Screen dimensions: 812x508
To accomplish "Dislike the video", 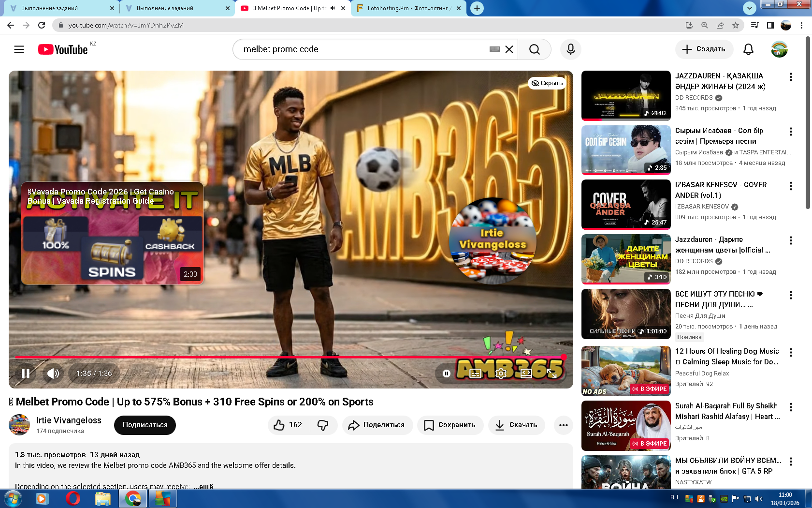I will [x=323, y=425].
